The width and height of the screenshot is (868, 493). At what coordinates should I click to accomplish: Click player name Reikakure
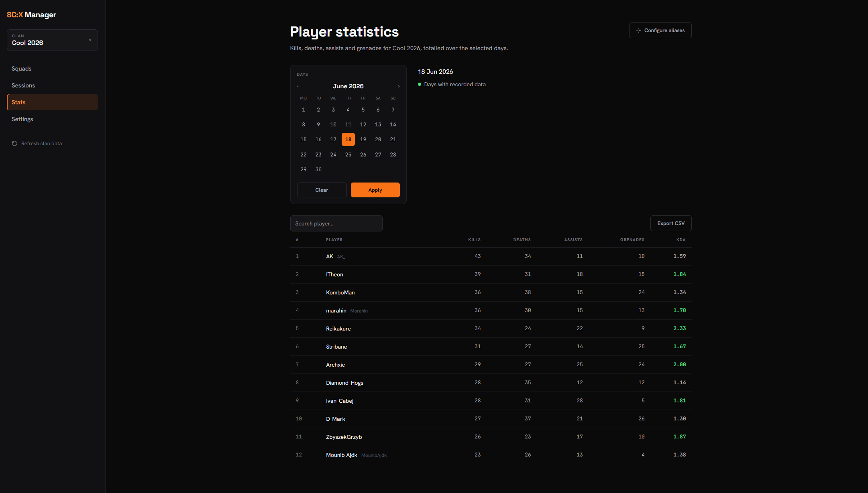(338, 329)
